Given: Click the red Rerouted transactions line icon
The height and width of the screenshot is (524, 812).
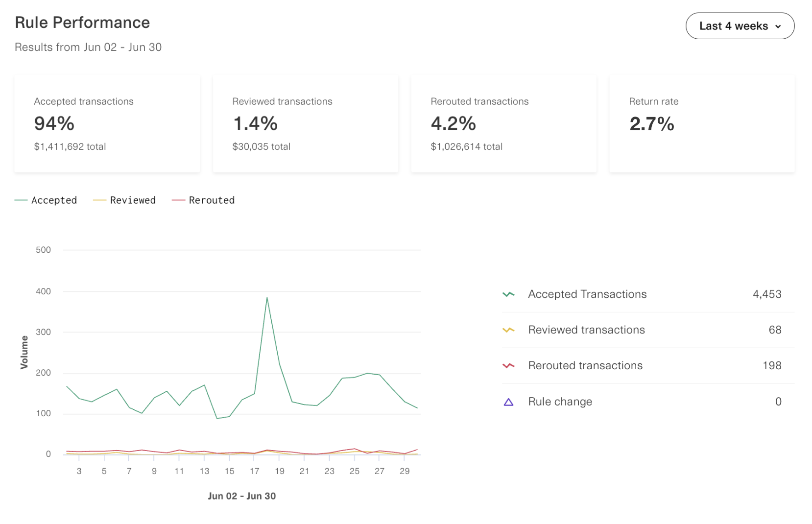Looking at the screenshot, I should point(508,366).
